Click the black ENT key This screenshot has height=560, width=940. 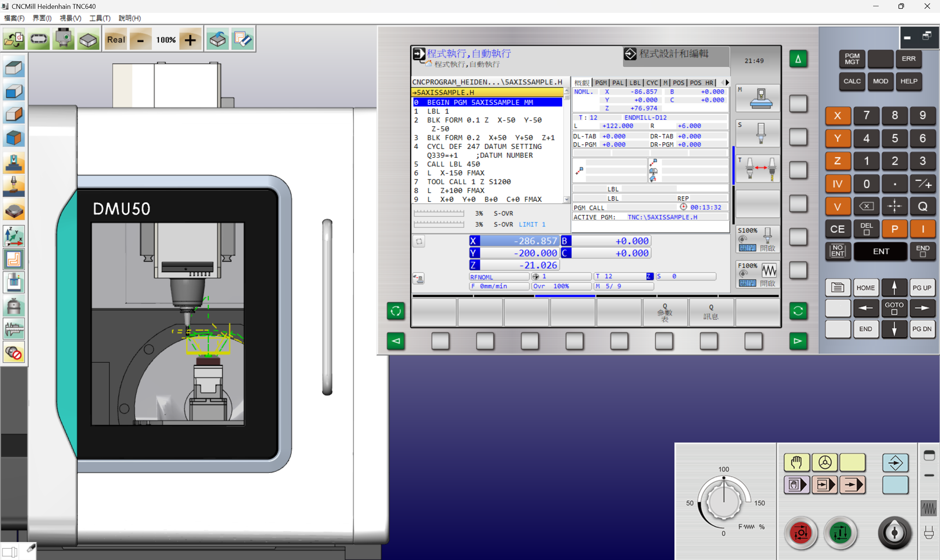coord(881,252)
